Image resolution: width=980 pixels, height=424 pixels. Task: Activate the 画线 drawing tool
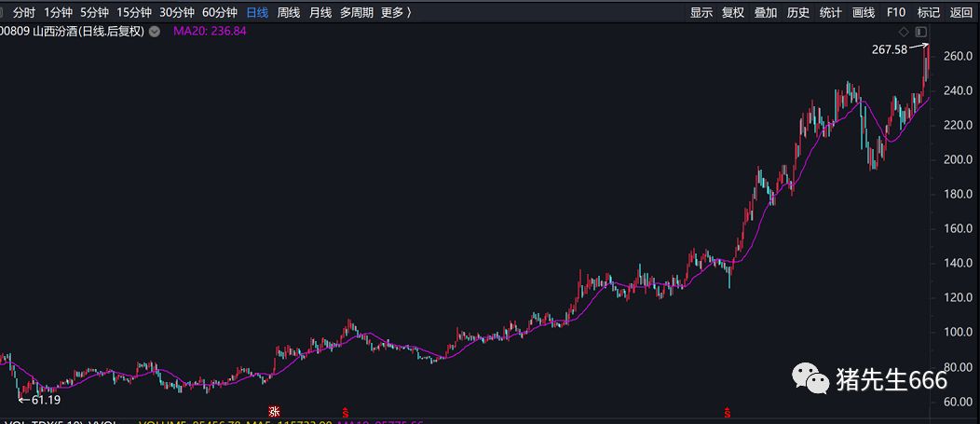click(x=864, y=12)
